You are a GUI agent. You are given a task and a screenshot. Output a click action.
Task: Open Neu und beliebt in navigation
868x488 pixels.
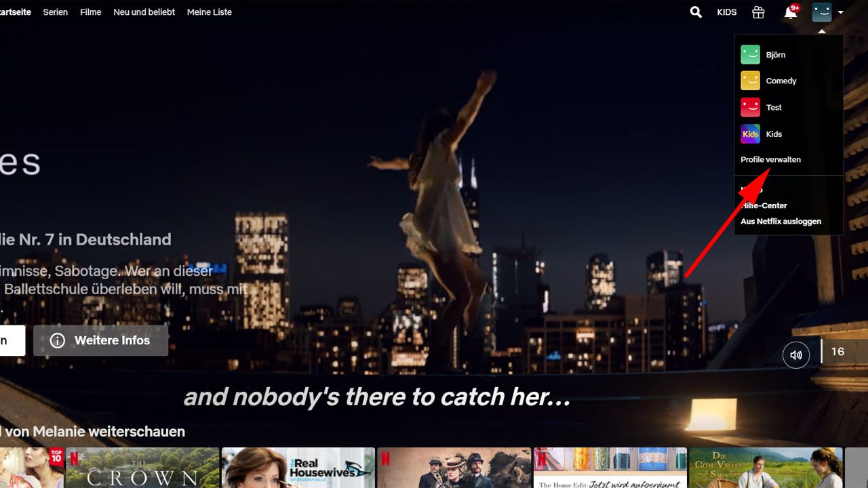pos(144,12)
